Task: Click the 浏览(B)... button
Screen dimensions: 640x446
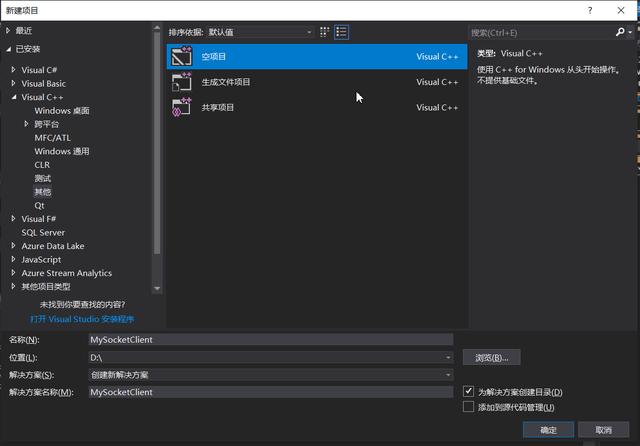Action: (491, 357)
